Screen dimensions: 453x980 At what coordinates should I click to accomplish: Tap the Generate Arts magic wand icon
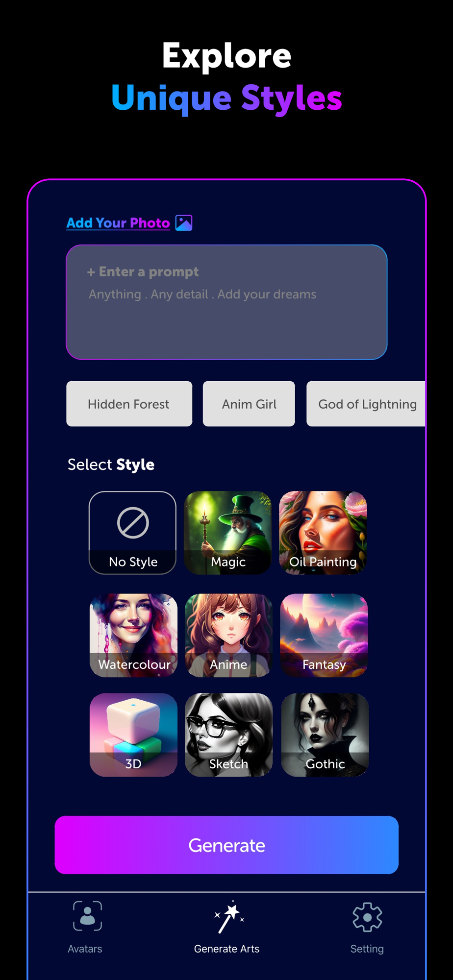[x=229, y=916]
